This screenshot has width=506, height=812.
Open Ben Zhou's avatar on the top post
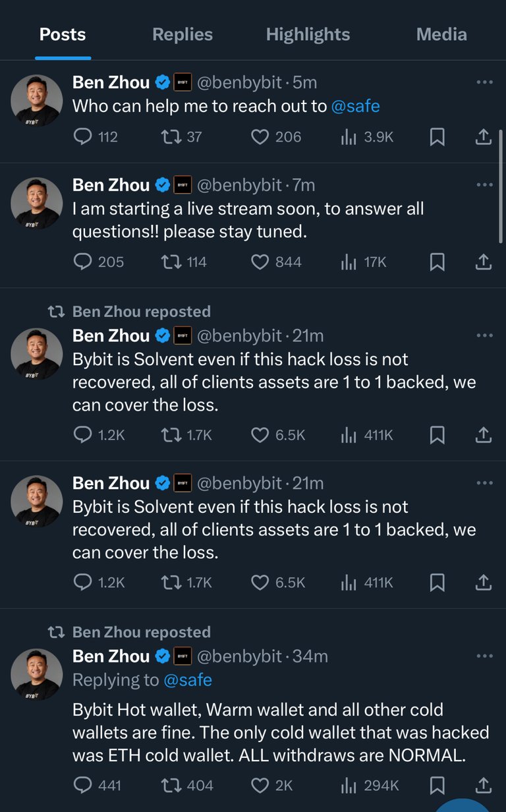tap(37, 100)
